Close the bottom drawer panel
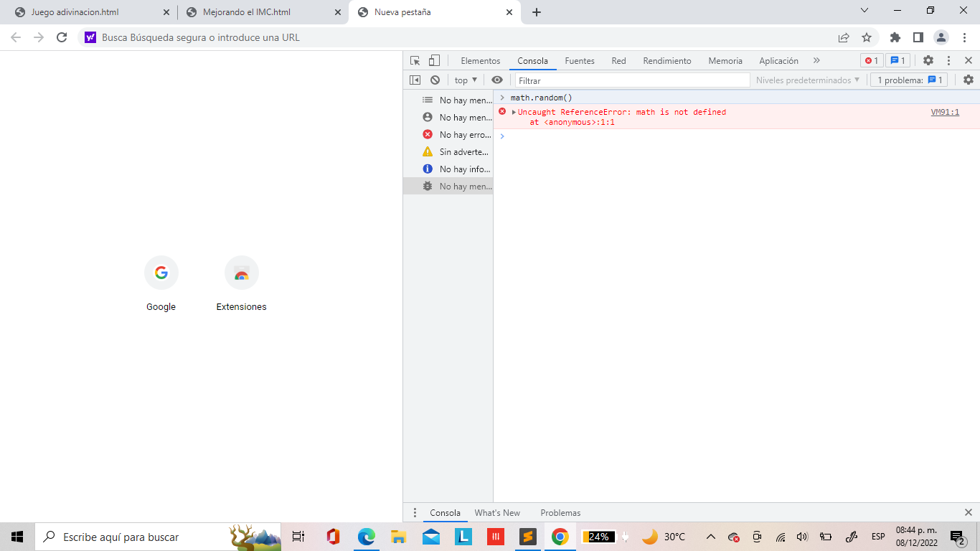The image size is (980, 551). click(969, 512)
